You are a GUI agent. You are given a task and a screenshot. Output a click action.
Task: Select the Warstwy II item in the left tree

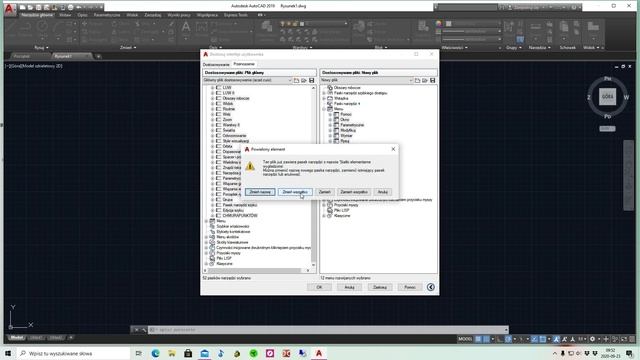coord(231,125)
